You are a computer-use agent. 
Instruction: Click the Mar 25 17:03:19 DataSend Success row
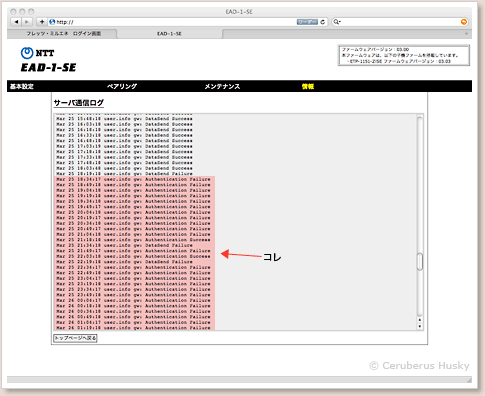(x=124, y=146)
